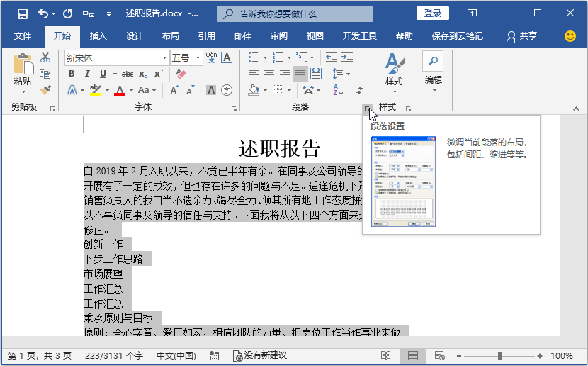Image resolution: width=588 pixels, height=366 pixels.
Task: Open the font size dropdown 五号
Action: (x=198, y=58)
